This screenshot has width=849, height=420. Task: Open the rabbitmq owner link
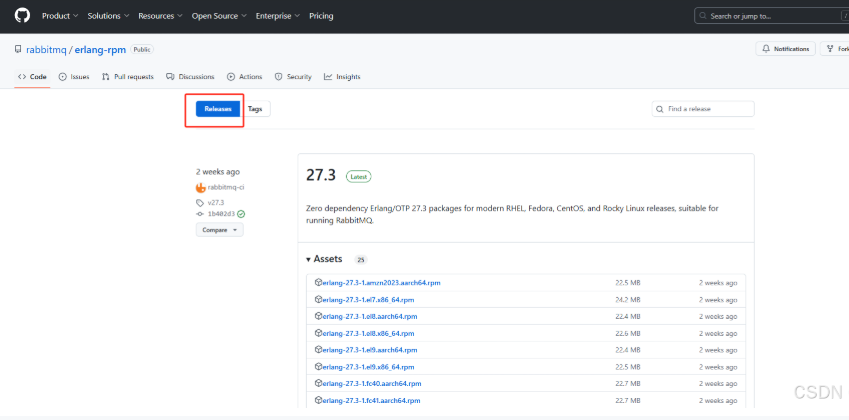coord(46,50)
